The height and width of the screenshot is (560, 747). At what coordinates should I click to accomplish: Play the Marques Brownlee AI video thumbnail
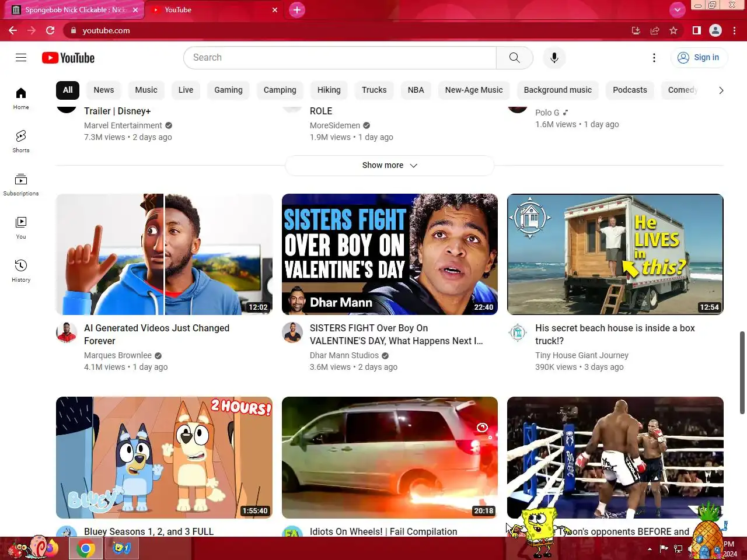[x=164, y=254]
